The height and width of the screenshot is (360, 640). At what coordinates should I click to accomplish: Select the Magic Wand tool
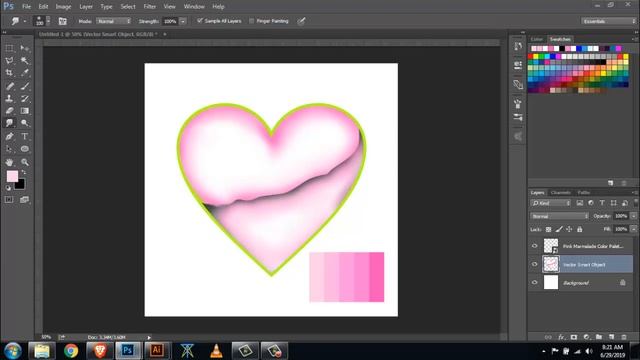[x=25, y=61]
